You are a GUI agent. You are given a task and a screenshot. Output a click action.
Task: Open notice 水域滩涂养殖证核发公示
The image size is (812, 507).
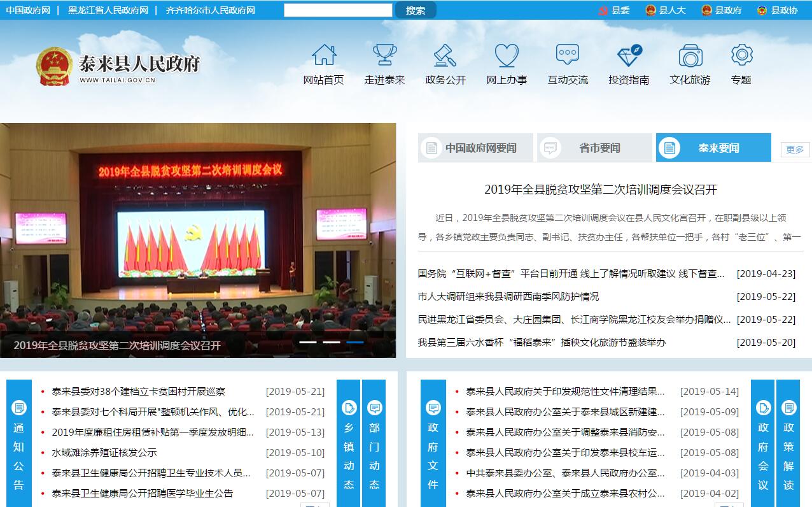tap(104, 453)
